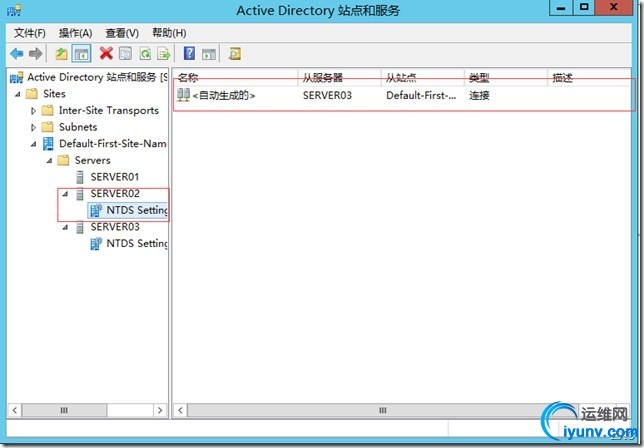The width and height of the screenshot is (644, 448).
Task: Expand the Subnets node
Action: coord(34,127)
